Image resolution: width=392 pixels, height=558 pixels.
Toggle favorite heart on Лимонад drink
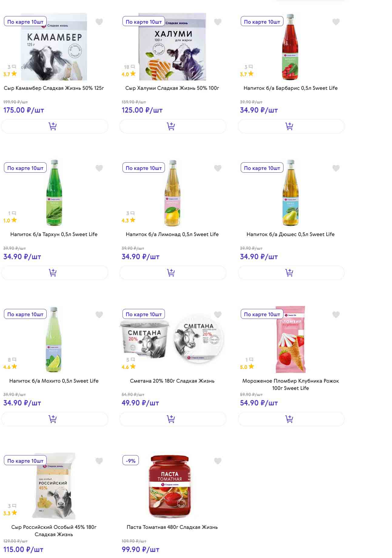coord(218,168)
